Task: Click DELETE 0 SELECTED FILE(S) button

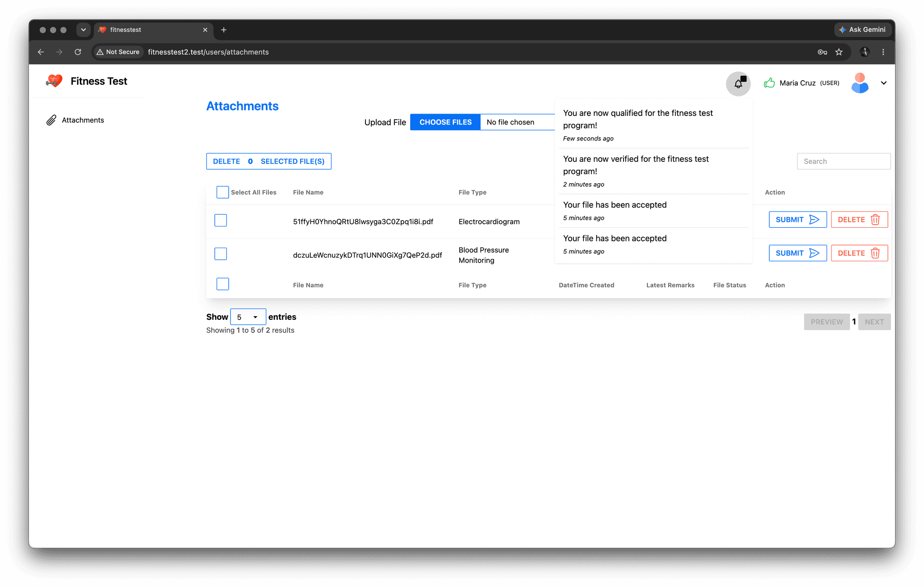Action: [269, 161]
